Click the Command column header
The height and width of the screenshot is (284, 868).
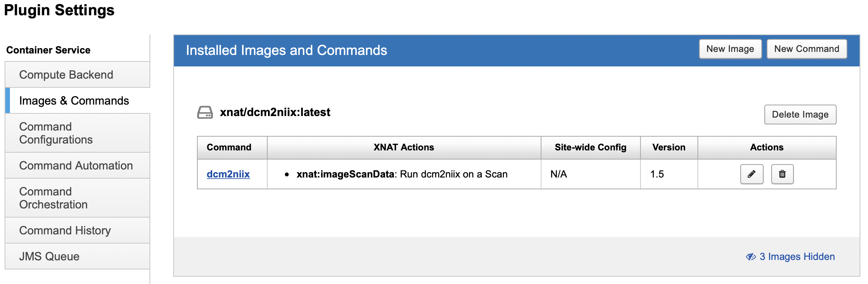[x=229, y=147]
